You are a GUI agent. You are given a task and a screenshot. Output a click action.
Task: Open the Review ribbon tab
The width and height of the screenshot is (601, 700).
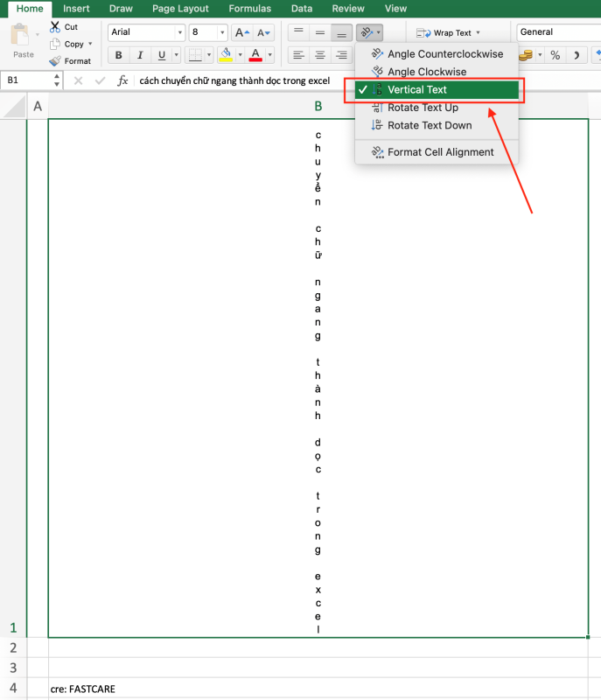point(348,9)
